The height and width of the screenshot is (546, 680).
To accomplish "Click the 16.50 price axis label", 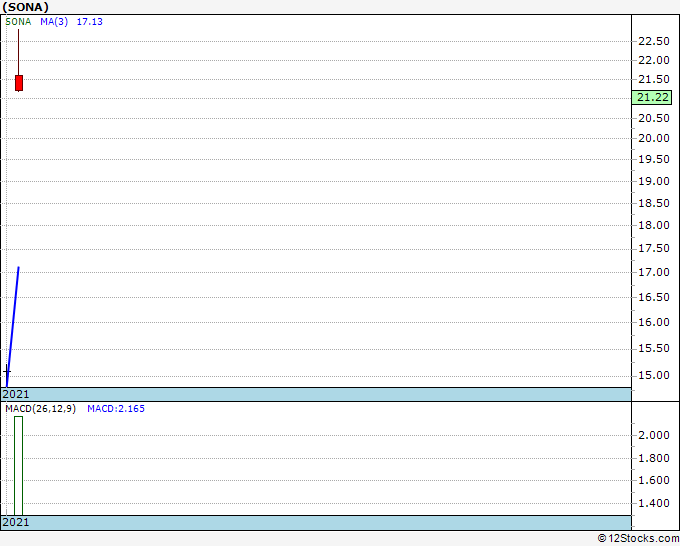I will 654,297.
